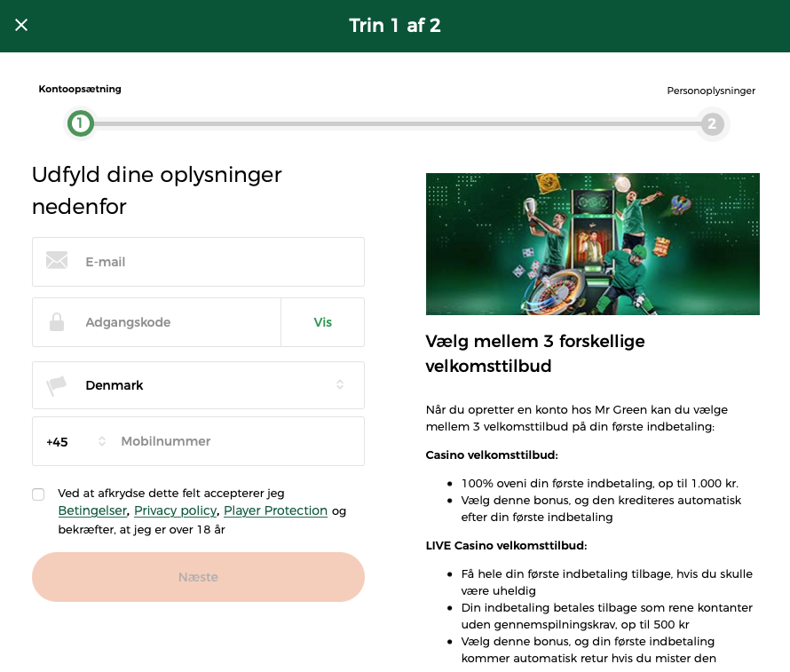The height and width of the screenshot is (672, 790).
Task: Tick the terms acceptance checkbox
Action: pyautogui.click(x=38, y=494)
